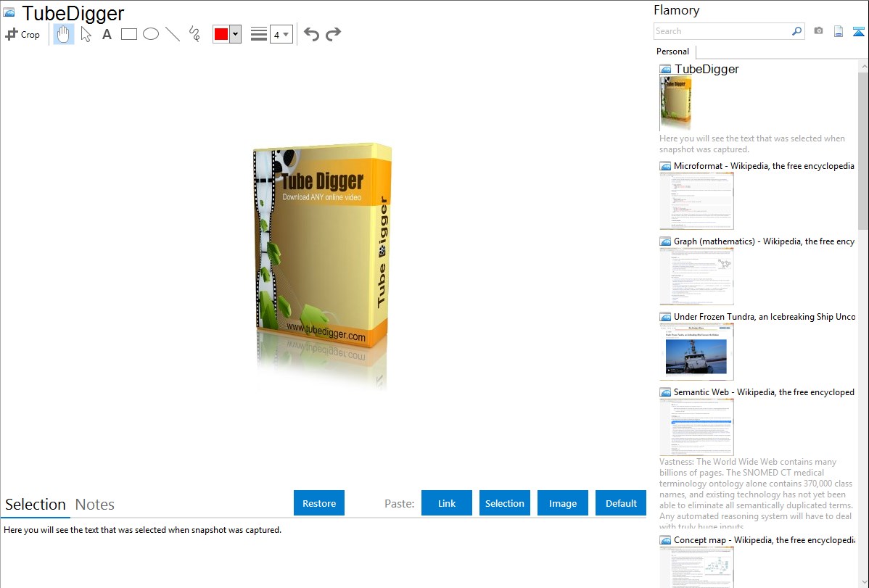This screenshot has height=588, width=869.
Task: Open the Under Frozen Tundra snapshot thumbnail
Action: tap(696, 352)
